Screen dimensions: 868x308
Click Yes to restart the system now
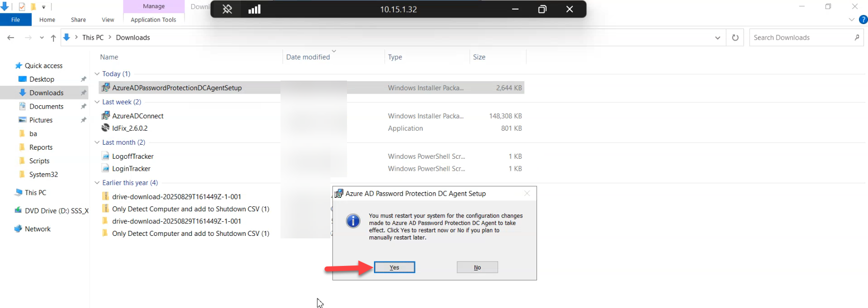394,267
